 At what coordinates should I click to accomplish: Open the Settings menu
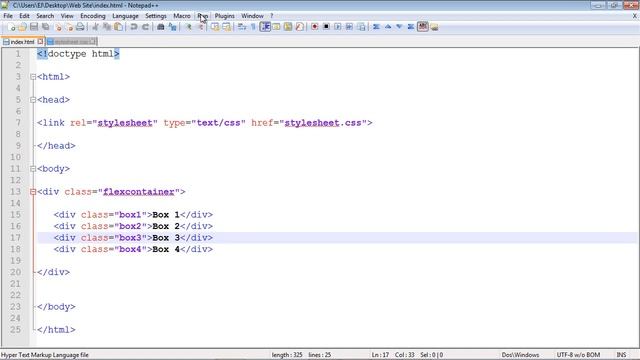pyautogui.click(x=156, y=16)
